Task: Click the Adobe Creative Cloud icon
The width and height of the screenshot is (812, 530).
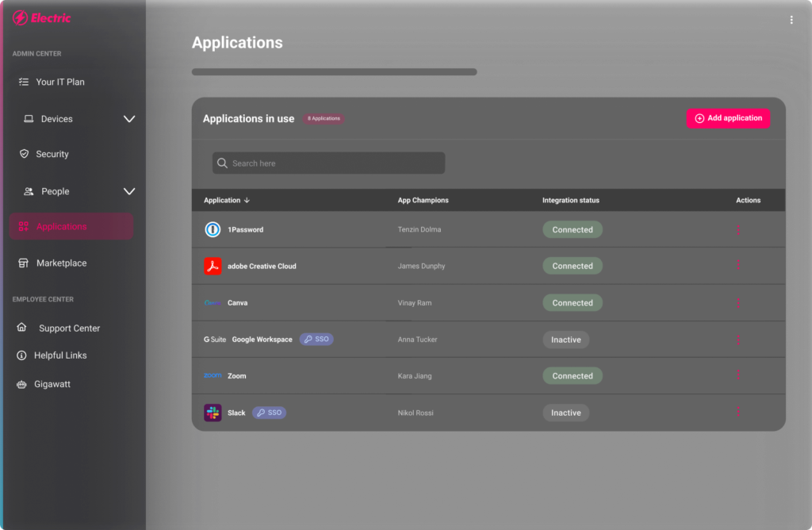Action: 213,266
